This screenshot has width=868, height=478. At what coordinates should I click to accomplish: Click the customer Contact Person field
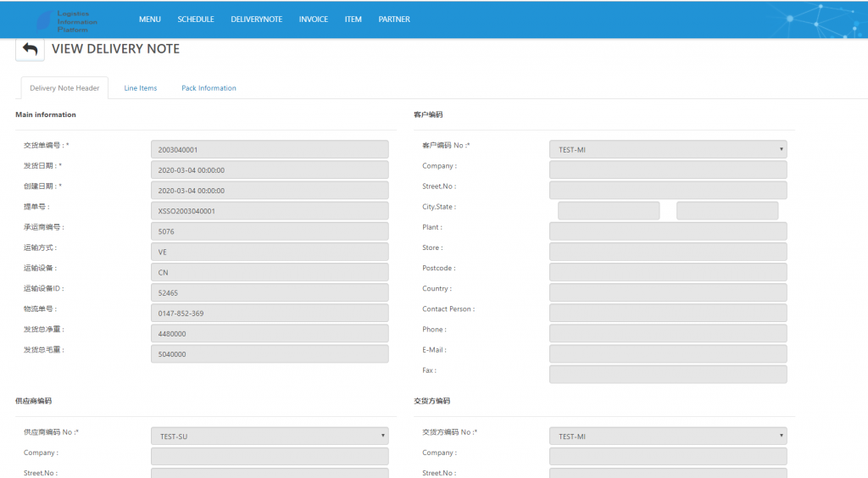pyautogui.click(x=668, y=313)
